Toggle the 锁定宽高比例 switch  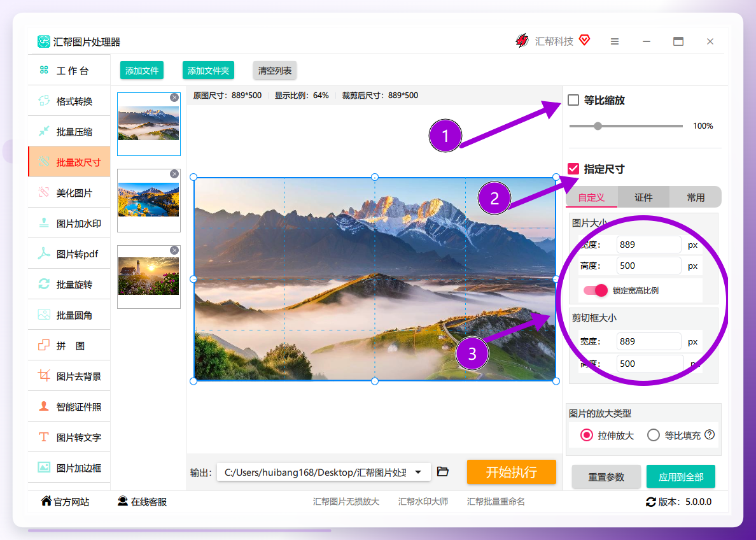pyautogui.click(x=596, y=290)
